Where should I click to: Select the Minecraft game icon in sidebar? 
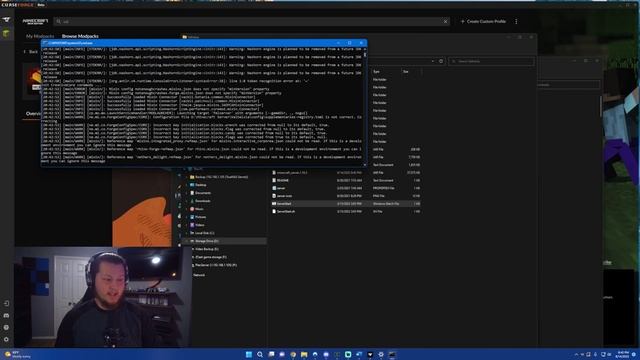[x=6, y=33]
